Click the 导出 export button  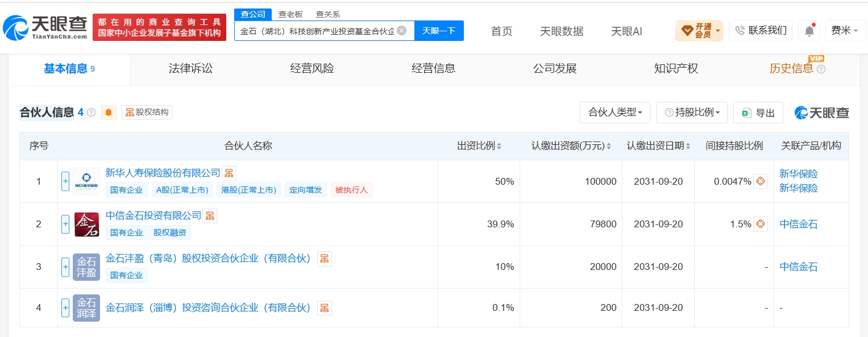point(758,113)
